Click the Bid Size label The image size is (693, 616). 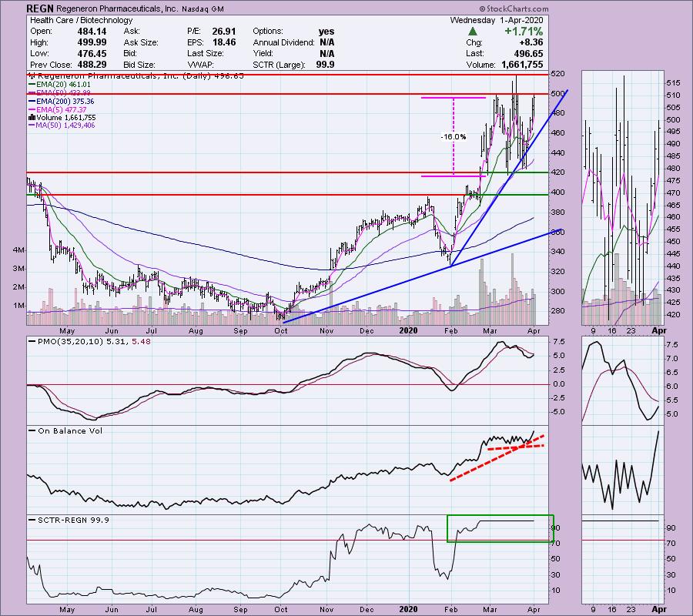(x=139, y=65)
